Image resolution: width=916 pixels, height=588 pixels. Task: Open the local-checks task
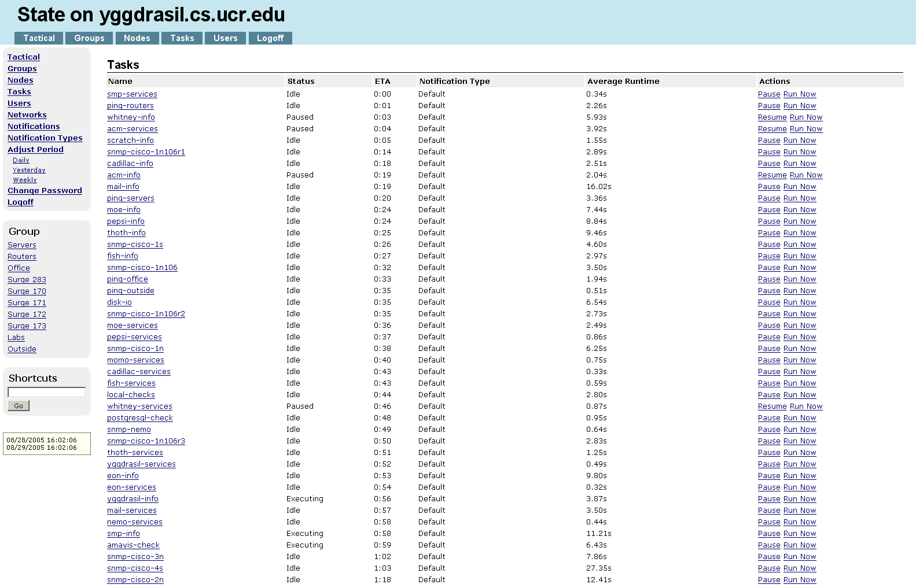coord(131,395)
